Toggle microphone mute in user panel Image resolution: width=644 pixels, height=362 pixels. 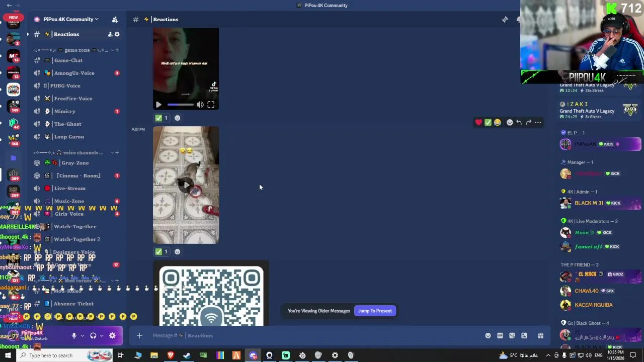(x=74, y=335)
